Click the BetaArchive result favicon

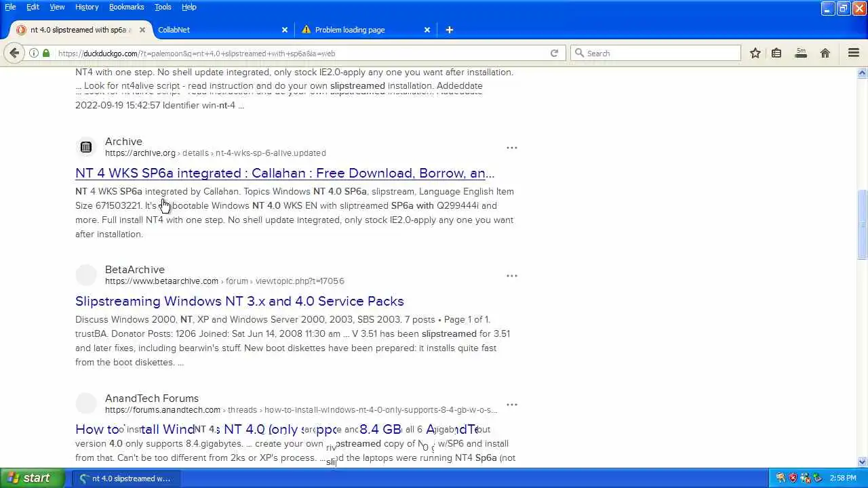(x=86, y=275)
